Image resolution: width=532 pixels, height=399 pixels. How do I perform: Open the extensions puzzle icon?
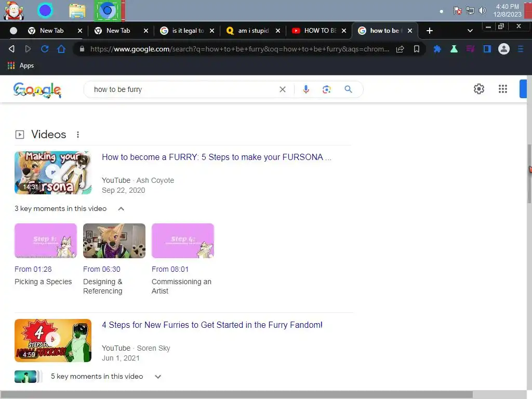tap(437, 49)
